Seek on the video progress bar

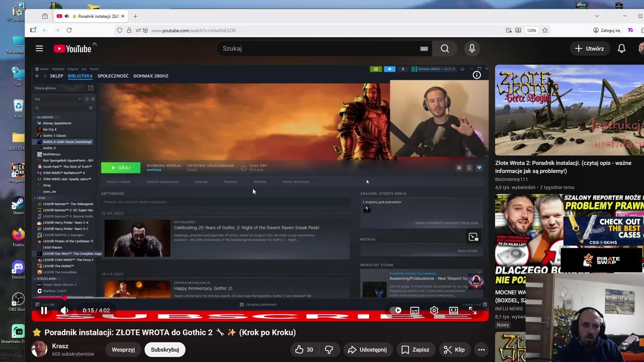(260, 299)
